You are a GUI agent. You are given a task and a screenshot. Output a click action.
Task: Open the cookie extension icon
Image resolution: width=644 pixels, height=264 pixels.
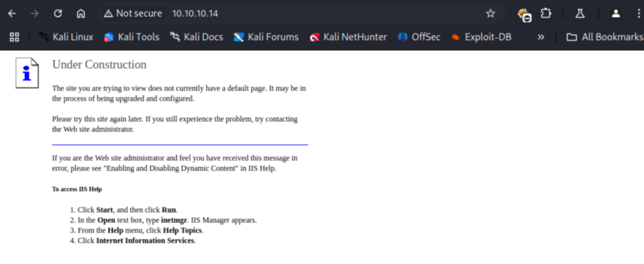click(525, 14)
